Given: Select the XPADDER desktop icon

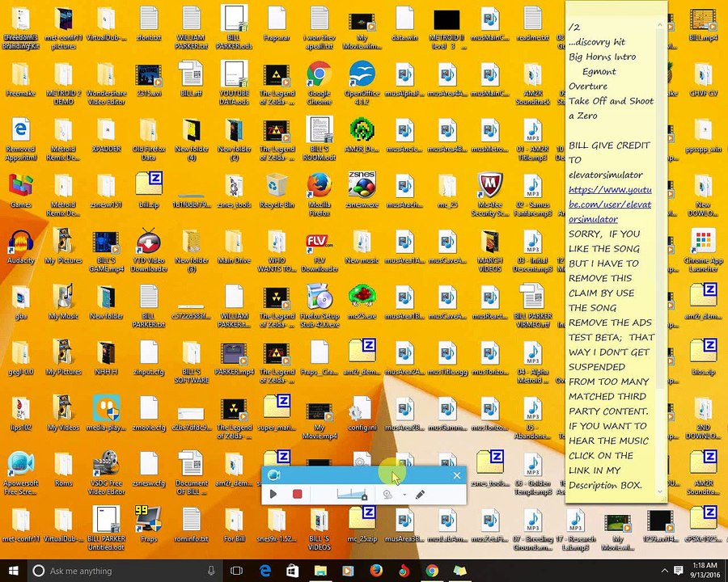Looking at the screenshot, I should click(106, 135).
